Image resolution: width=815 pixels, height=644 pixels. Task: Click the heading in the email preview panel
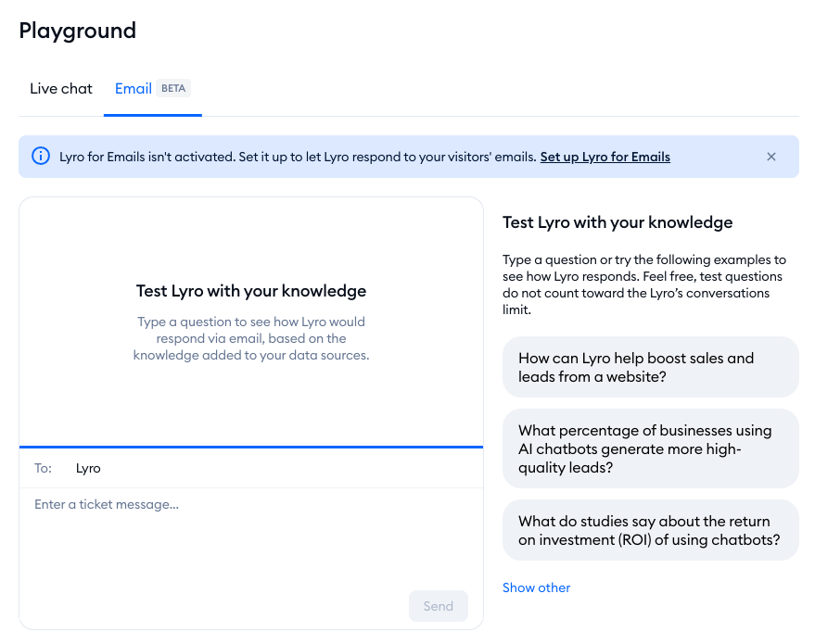(x=251, y=291)
